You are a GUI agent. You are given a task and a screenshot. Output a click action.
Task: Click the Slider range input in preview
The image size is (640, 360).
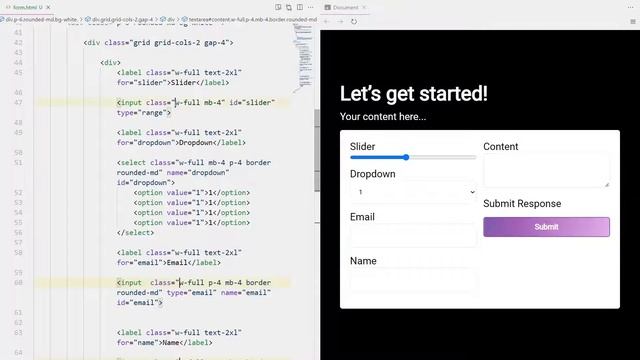pyautogui.click(x=413, y=157)
